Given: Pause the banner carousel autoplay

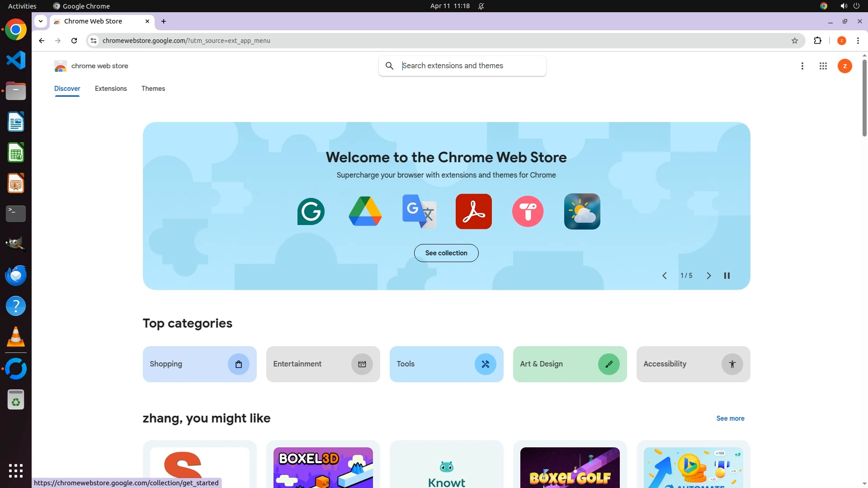Looking at the screenshot, I should (727, 276).
